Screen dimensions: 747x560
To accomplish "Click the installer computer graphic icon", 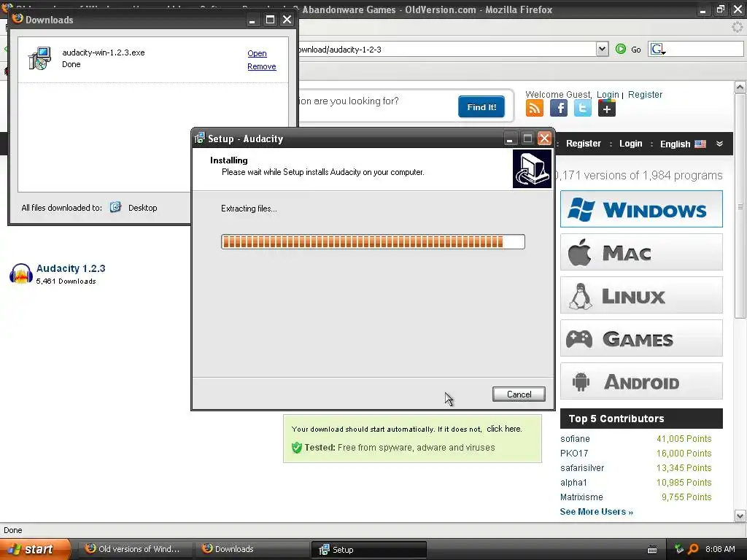I will tap(532, 168).
